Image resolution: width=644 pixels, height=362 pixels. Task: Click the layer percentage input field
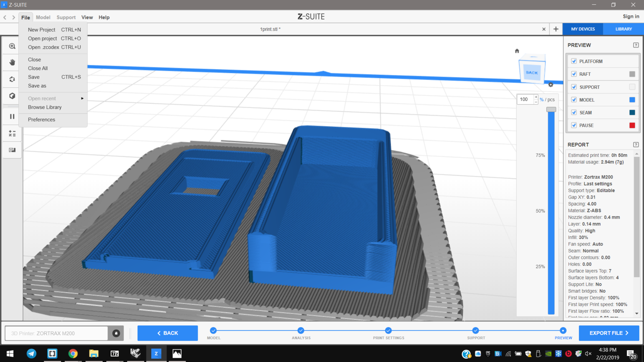(x=525, y=99)
